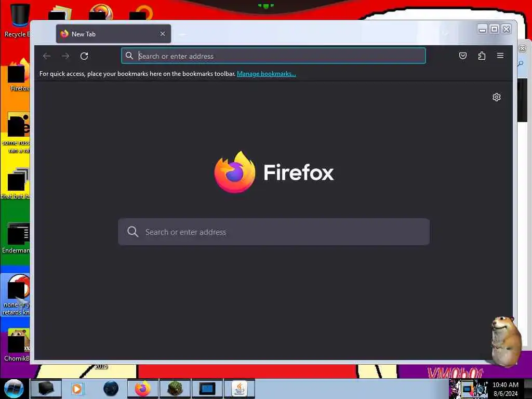Click the magnifier in the center search box
This screenshot has height=399, width=532.
tap(132, 232)
